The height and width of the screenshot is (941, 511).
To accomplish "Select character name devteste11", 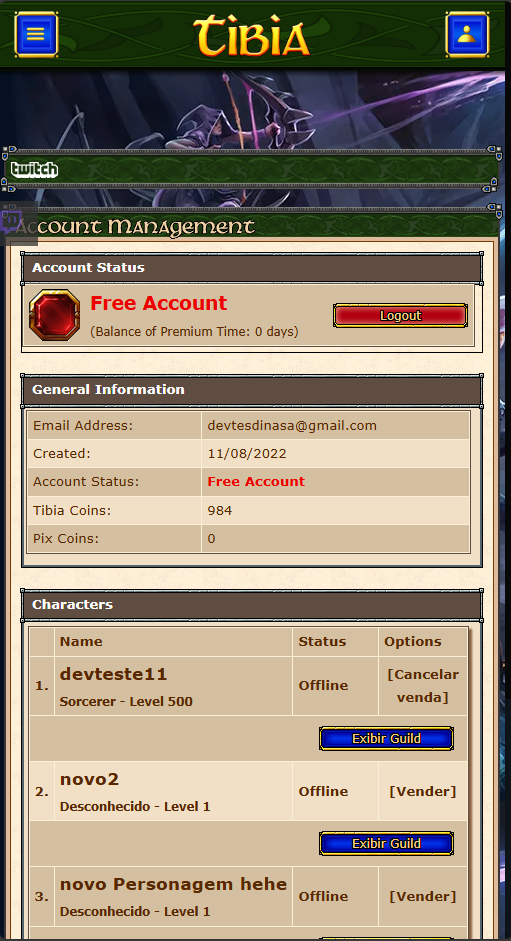I will [x=113, y=674].
